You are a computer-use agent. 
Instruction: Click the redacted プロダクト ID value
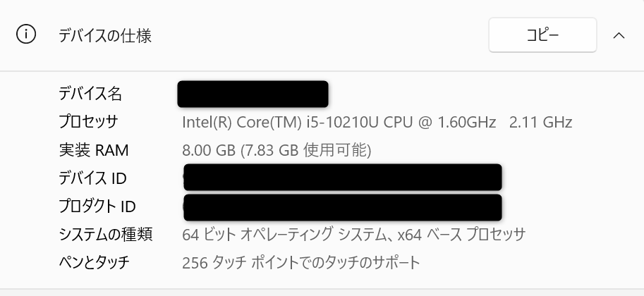click(343, 208)
